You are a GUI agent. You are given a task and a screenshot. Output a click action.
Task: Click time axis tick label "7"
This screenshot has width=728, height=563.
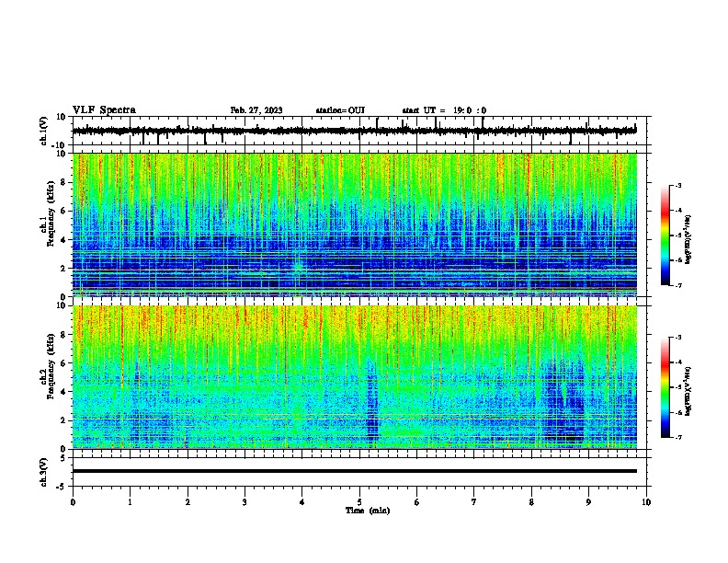pos(473,502)
